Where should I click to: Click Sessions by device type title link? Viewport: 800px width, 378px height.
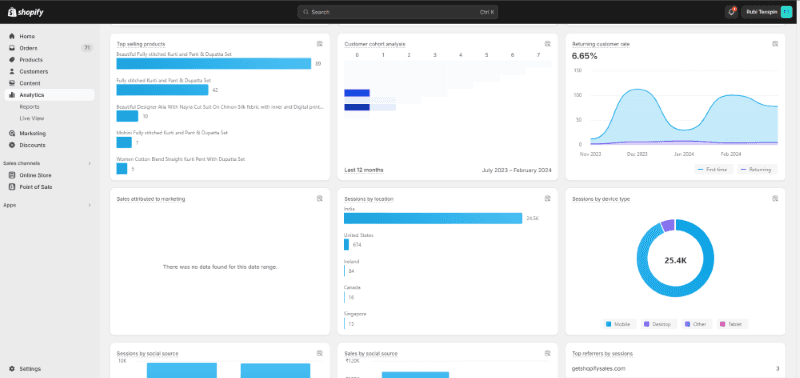(601, 199)
